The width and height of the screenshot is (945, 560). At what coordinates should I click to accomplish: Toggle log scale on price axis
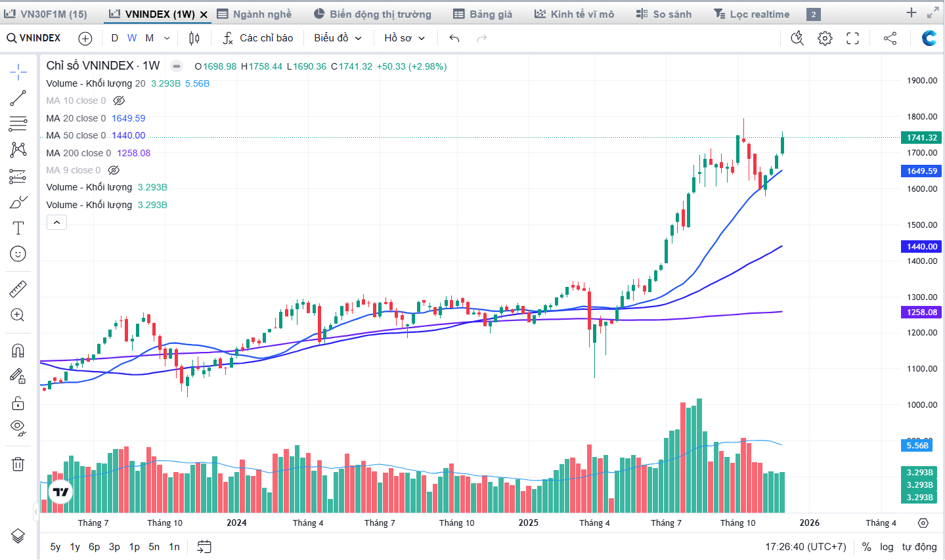887,547
